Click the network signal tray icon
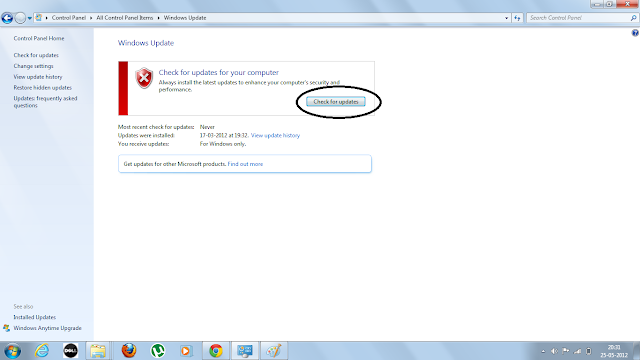640x360 pixels. coord(577,351)
